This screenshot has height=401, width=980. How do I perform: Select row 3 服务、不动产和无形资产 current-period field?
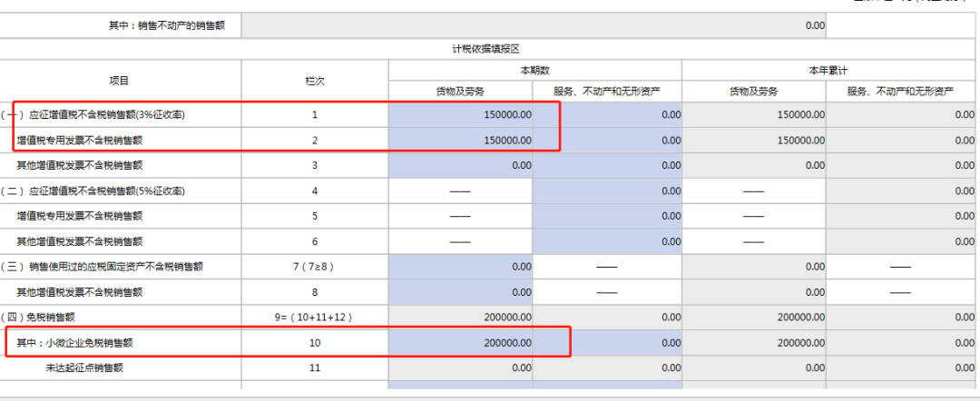607,166
